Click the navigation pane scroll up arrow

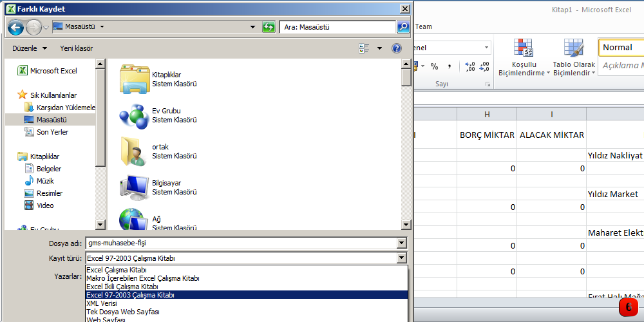coord(100,64)
